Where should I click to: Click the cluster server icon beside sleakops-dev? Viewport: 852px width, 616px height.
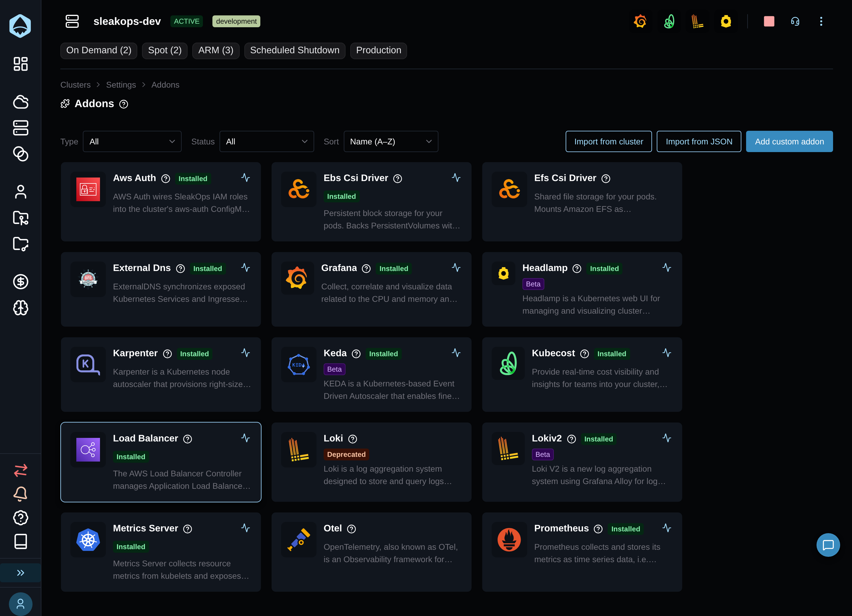coord(72,21)
